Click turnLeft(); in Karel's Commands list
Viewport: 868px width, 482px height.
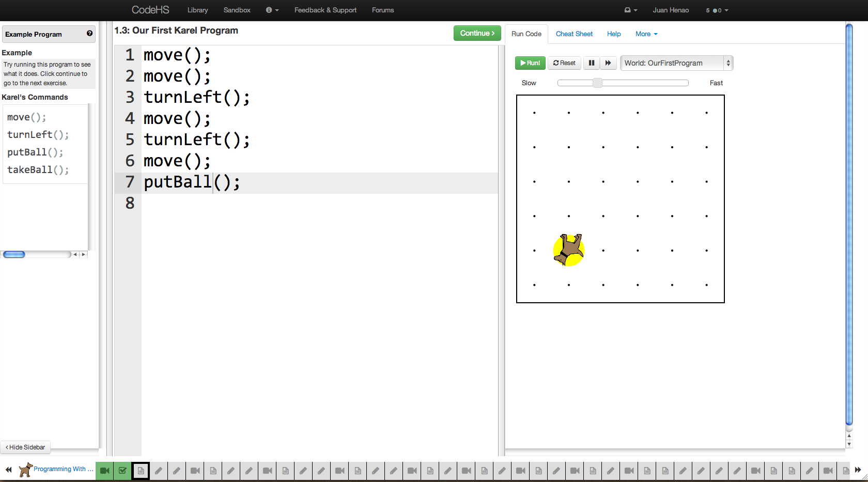[x=38, y=135]
